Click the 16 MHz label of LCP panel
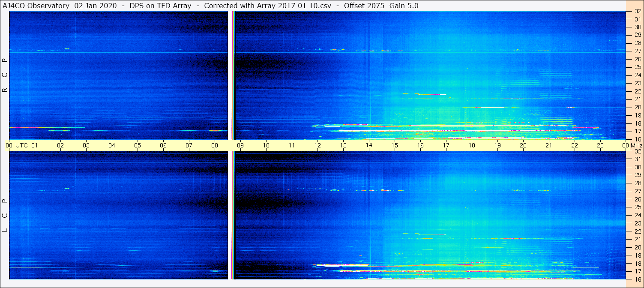This screenshot has width=644, height=288. pyautogui.click(x=637, y=279)
